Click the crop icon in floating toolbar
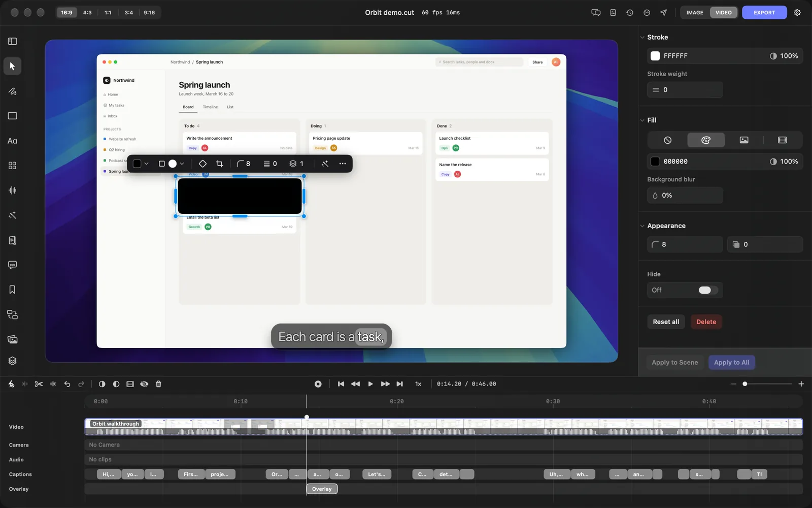Screen dimensions: 812x508 point(220,164)
